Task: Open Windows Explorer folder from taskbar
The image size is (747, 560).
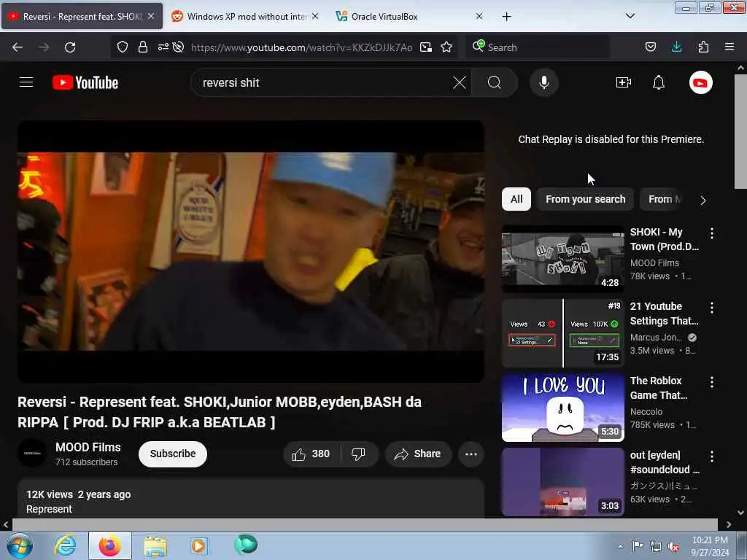Action: coord(155,545)
